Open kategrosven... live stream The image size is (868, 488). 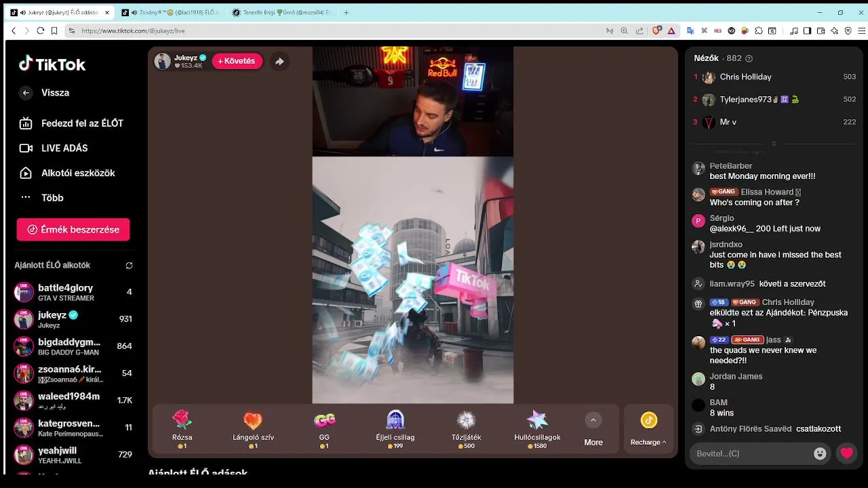pyautogui.click(x=73, y=428)
